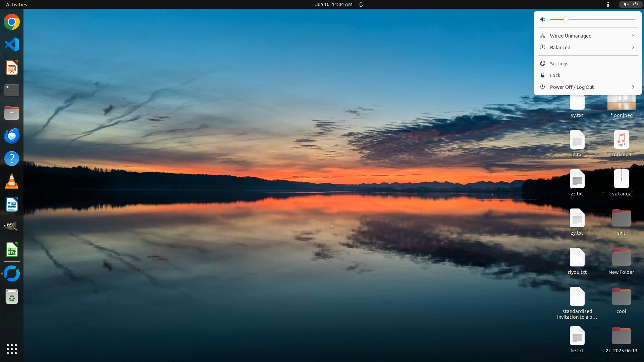Open the Trash icon in dock

[12, 297]
